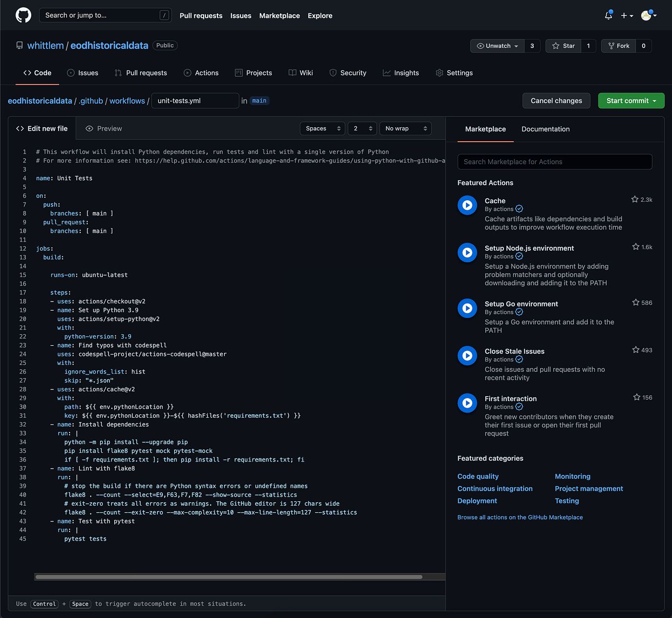Click the First interaction action icon
This screenshot has width=672, height=618.
[467, 403]
